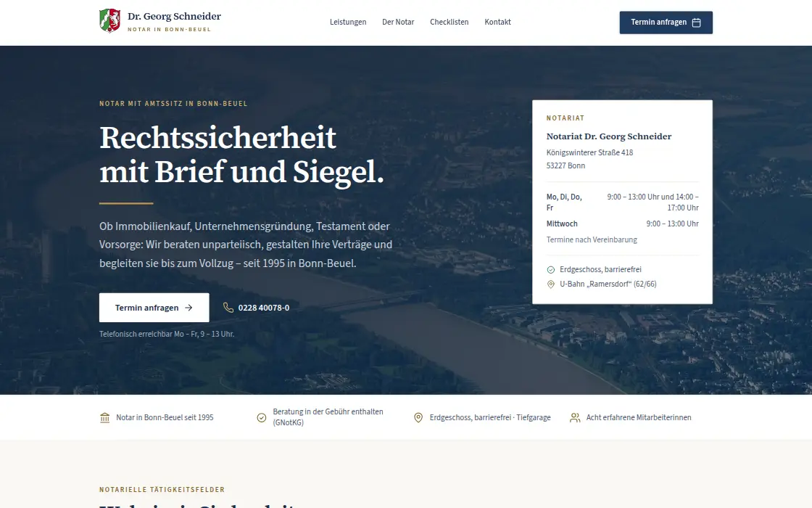Click the 9:00 – 13:00 Uhr Mittwoch hours value
Viewport: 812px width, 508px height.
[672, 224]
